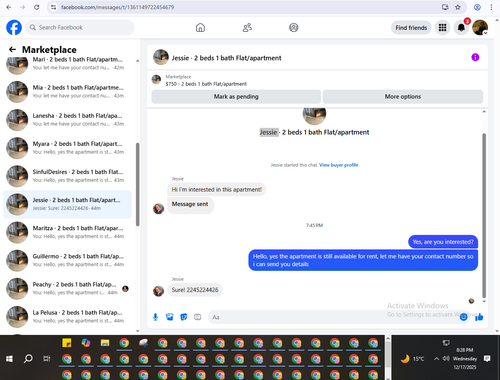Open the Chrome profile icon
The image size is (500, 380).
477,7
